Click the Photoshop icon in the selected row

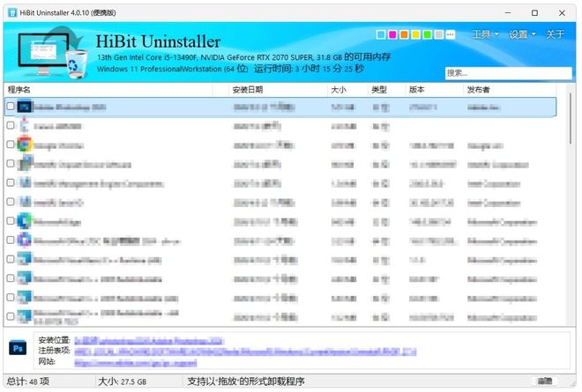coord(25,107)
